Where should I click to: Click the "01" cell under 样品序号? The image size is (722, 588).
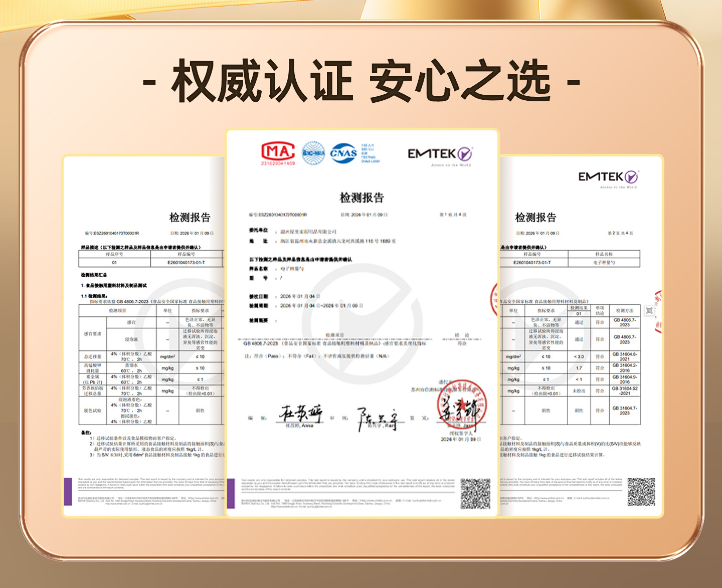pyautogui.click(x=114, y=263)
